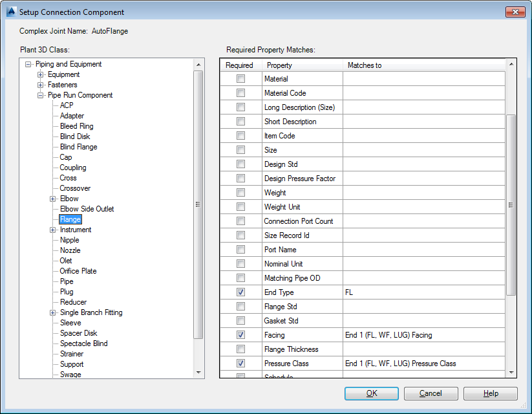Screen dimensions: 532x414
Task: Uncheck the End Type required checkbox
Action: (240, 292)
